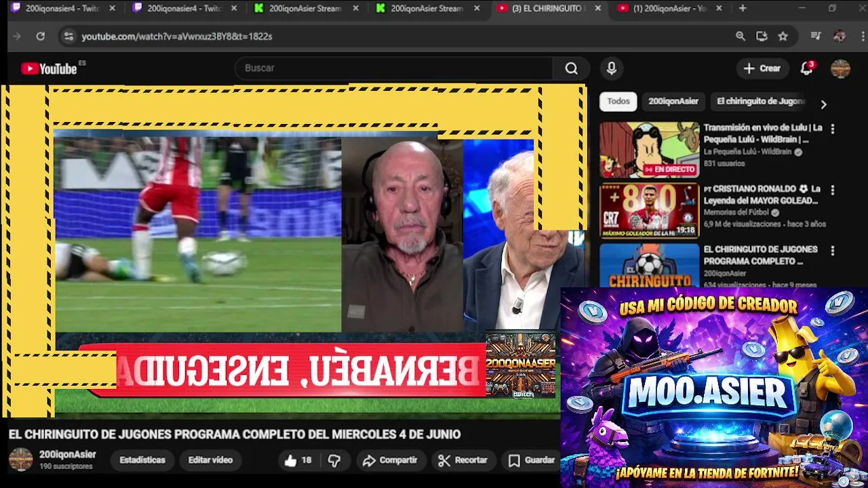Click the install app icon in address bar

click(762, 37)
